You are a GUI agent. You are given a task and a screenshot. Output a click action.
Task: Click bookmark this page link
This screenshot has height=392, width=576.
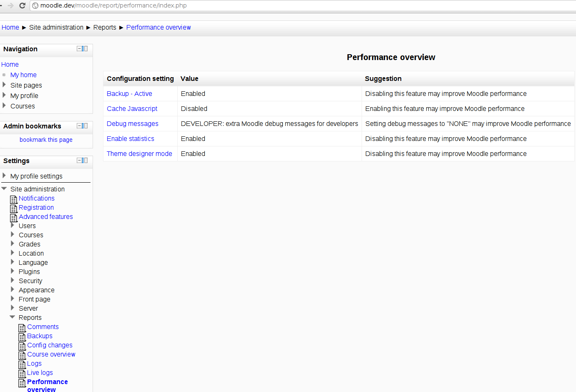(x=46, y=140)
